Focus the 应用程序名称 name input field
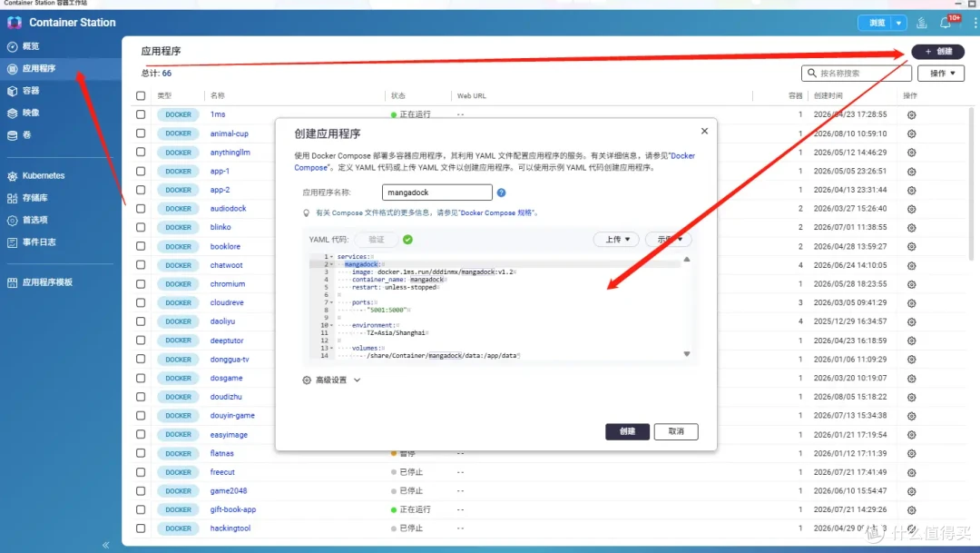 point(436,193)
